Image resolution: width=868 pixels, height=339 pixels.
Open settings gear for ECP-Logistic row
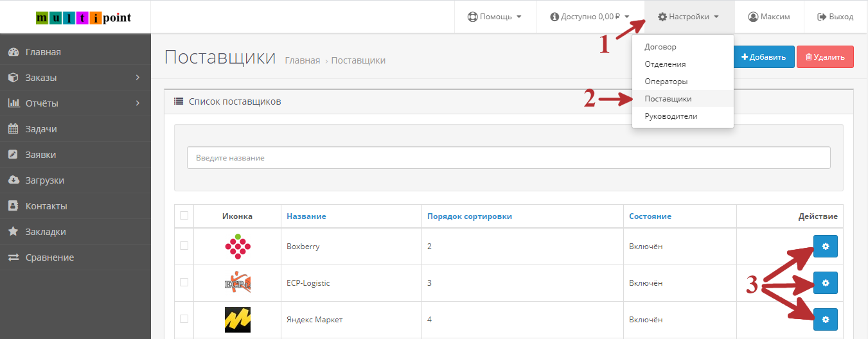(826, 283)
